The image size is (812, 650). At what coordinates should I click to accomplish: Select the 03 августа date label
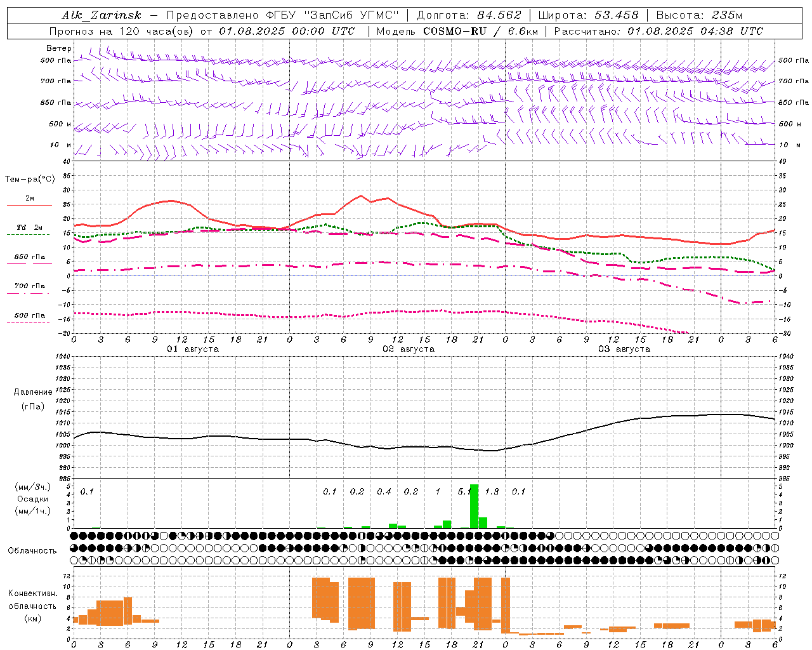pos(624,349)
